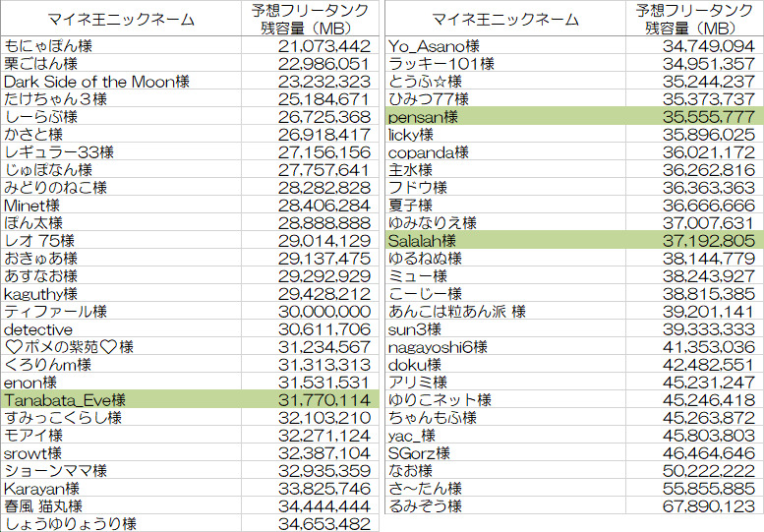Select the cell あんこは粒あん派 様
This screenshot has height=532, width=764.
505,311
